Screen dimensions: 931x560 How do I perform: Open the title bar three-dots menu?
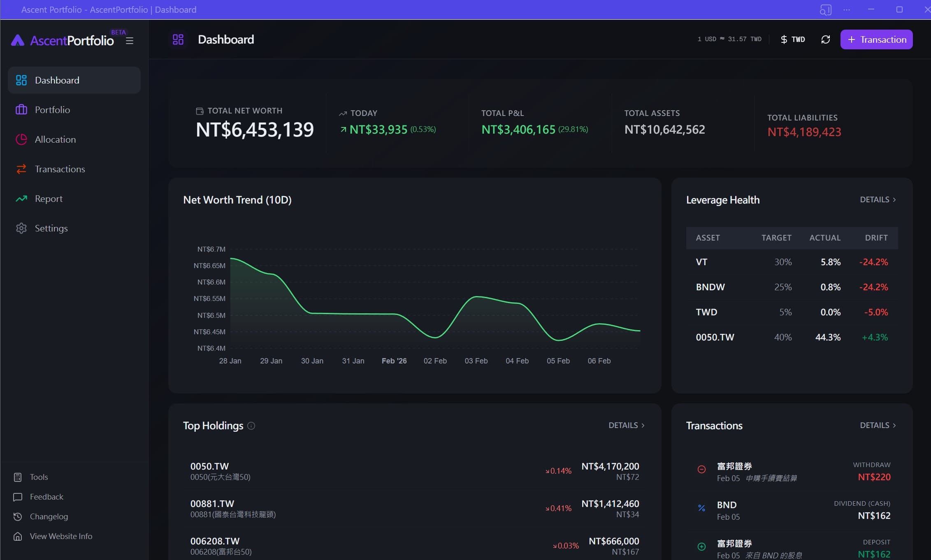coord(847,9)
